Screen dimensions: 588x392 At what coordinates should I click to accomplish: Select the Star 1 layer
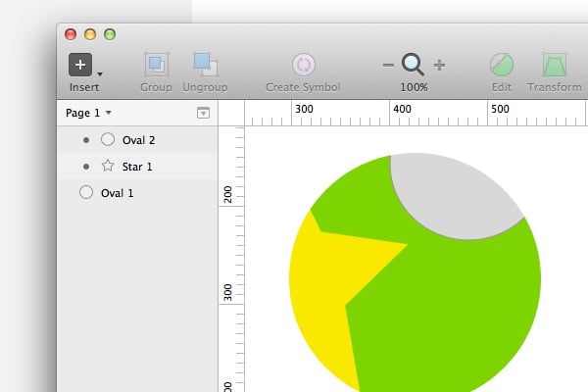click(137, 167)
